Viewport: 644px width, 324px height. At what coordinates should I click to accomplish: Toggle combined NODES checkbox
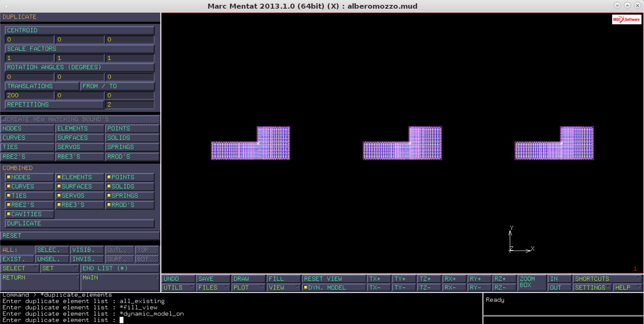(x=29, y=177)
